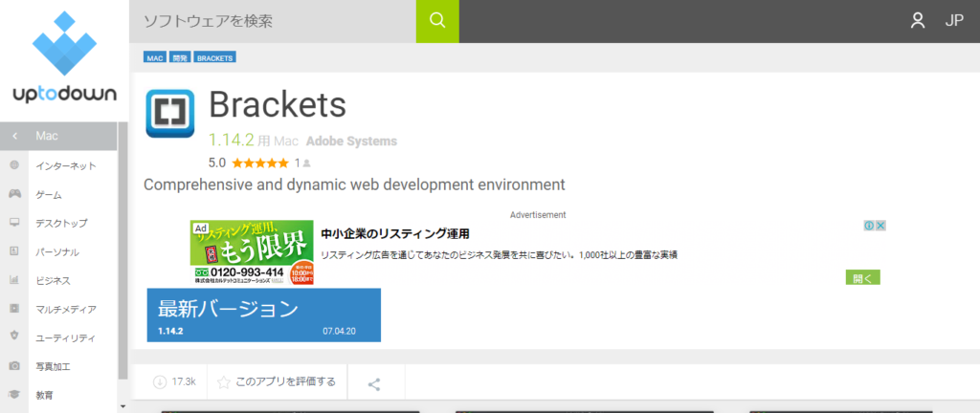Click the sidebar vertical scrollbar
The image size is (980, 413).
tap(122, 250)
